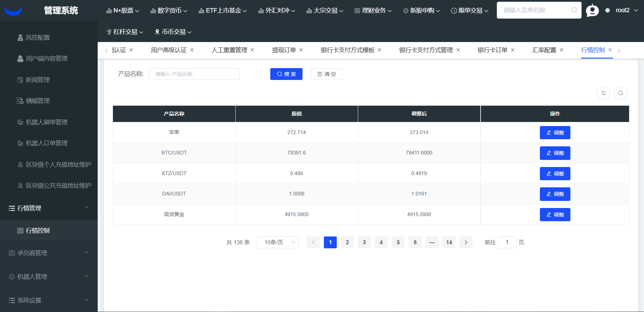Go to next page with arrow

click(x=466, y=242)
